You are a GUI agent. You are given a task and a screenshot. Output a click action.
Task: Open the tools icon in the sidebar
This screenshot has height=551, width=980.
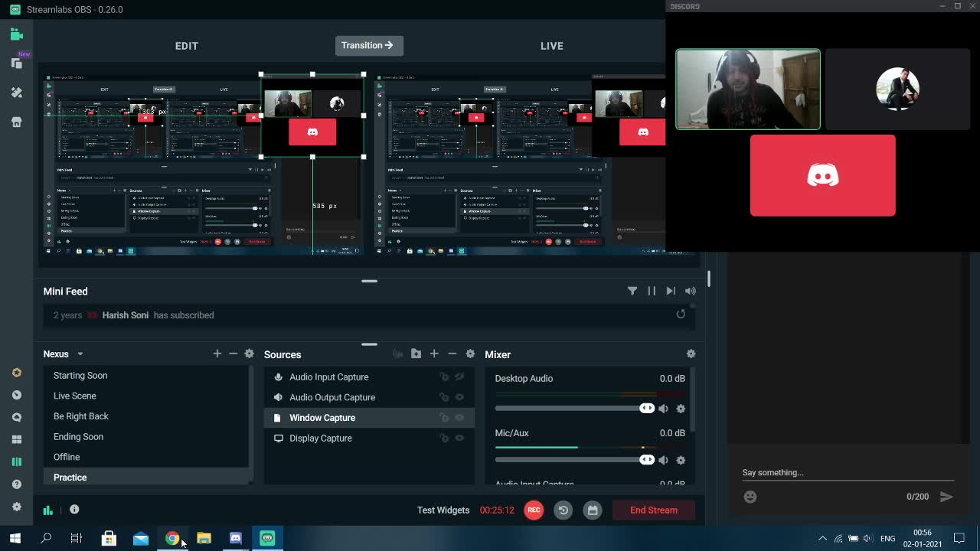pos(17,93)
